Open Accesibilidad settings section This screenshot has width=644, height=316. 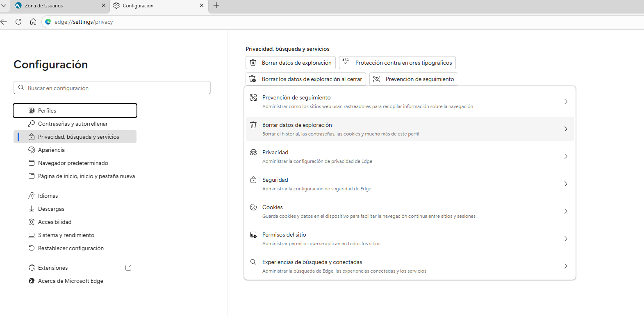click(x=75, y=222)
